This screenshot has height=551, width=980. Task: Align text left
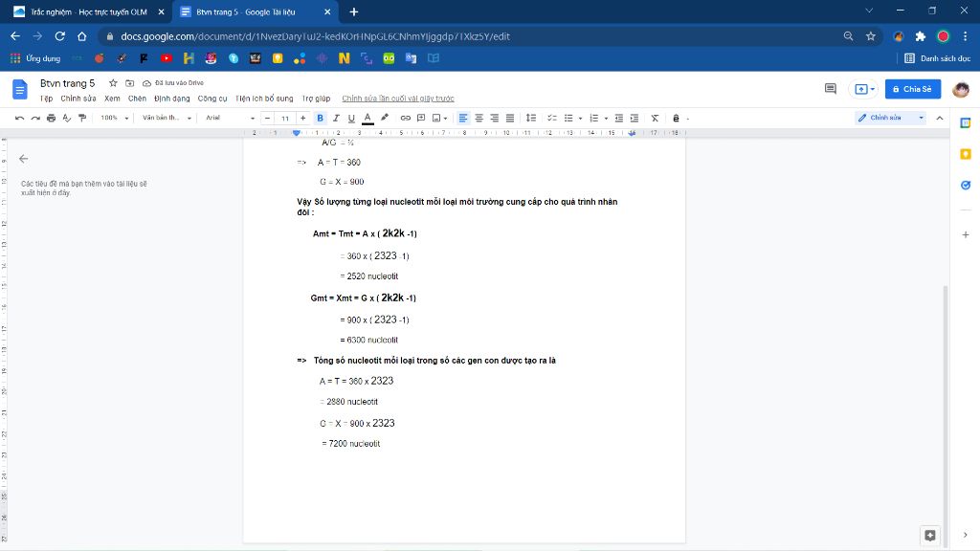tap(463, 118)
